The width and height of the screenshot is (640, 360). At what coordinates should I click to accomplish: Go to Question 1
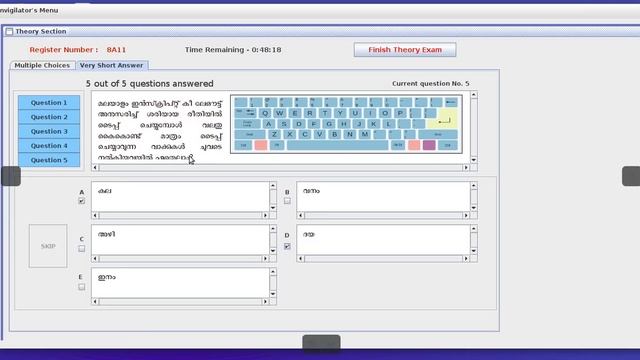tap(49, 102)
